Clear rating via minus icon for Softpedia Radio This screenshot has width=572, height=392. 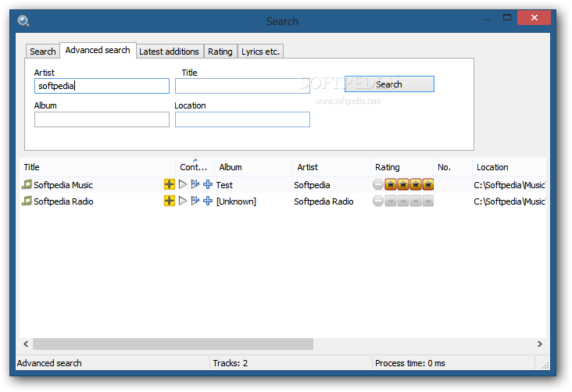[x=378, y=201]
